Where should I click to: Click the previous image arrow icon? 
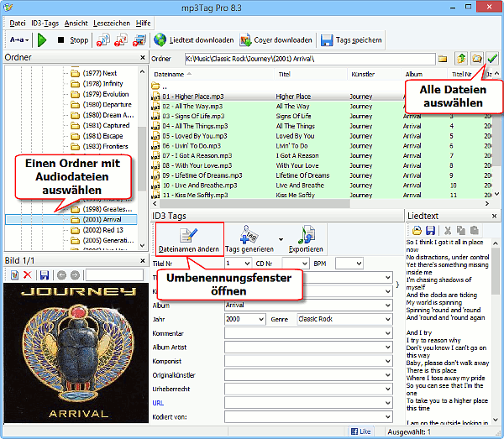[61, 275]
